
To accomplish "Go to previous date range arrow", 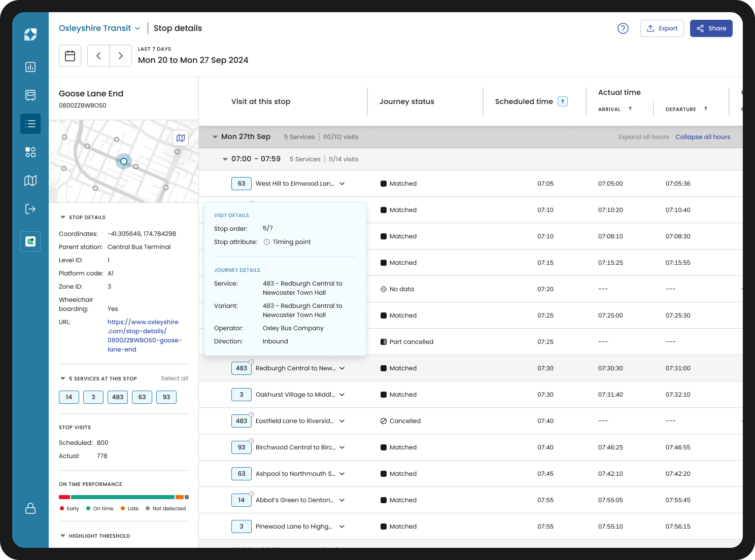I will click(98, 56).
